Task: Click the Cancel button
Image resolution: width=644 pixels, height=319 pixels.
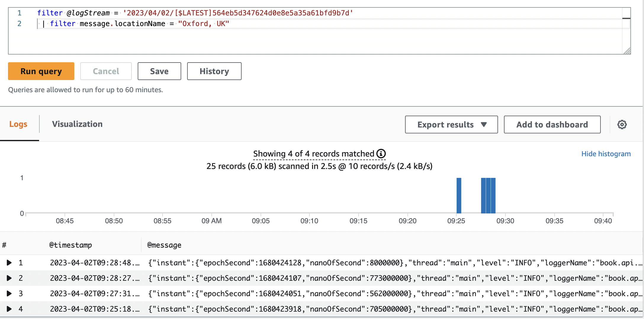Action: (x=106, y=71)
